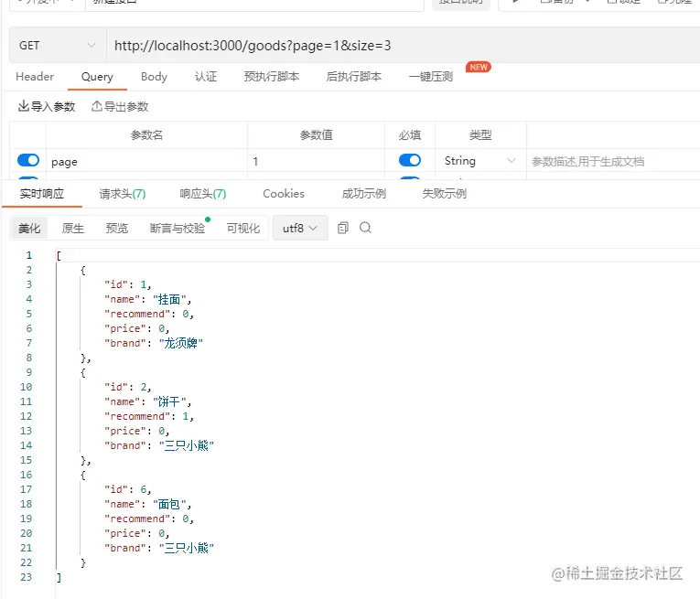Viewport: 700px width, 599px height.
Task: Click the 参数名 column header
Action: pyautogui.click(x=146, y=134)
